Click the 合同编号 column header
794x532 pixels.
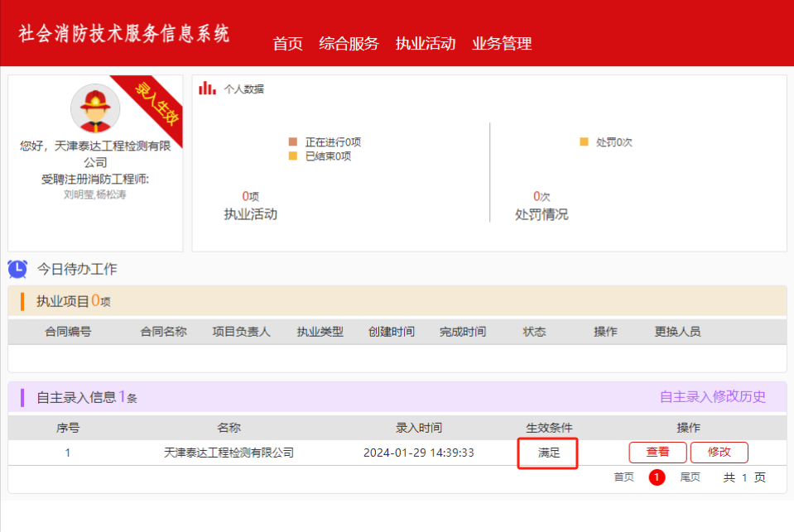click(x=68, y=332)
